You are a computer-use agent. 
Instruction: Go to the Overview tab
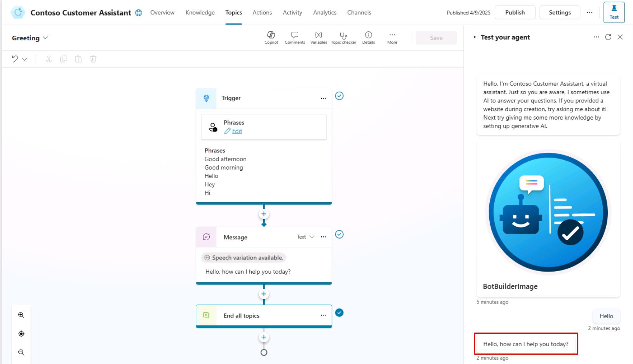point(162,12)
